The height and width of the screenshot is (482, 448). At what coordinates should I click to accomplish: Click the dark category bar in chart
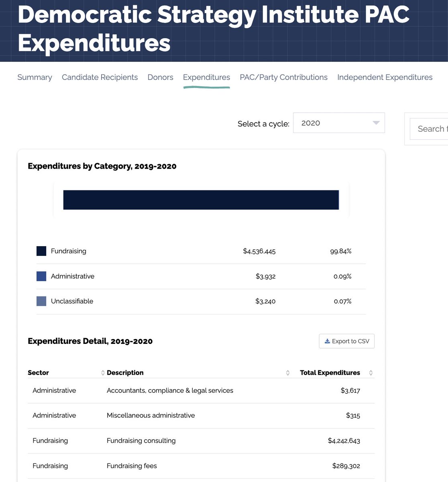click(x=201, y=200)
